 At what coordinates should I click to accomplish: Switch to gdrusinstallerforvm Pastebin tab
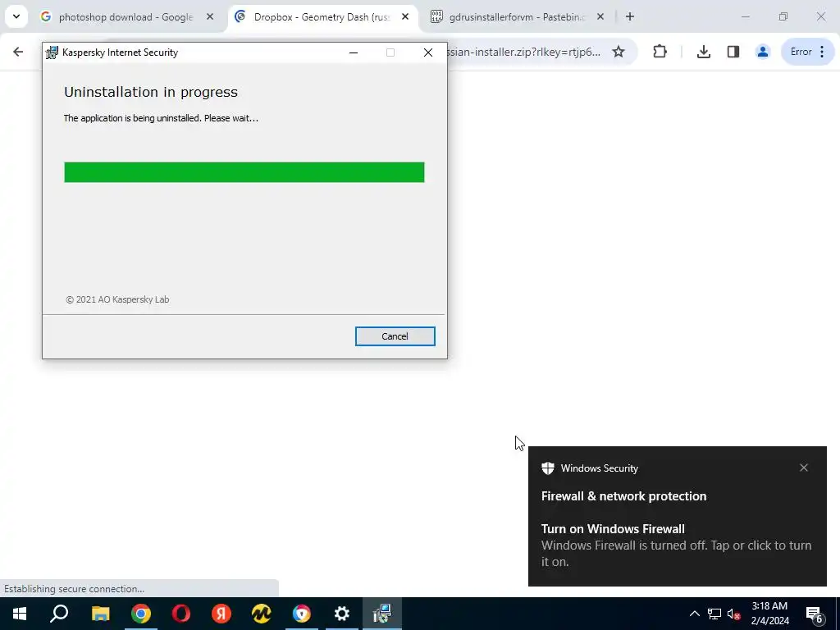coord(517,17)
